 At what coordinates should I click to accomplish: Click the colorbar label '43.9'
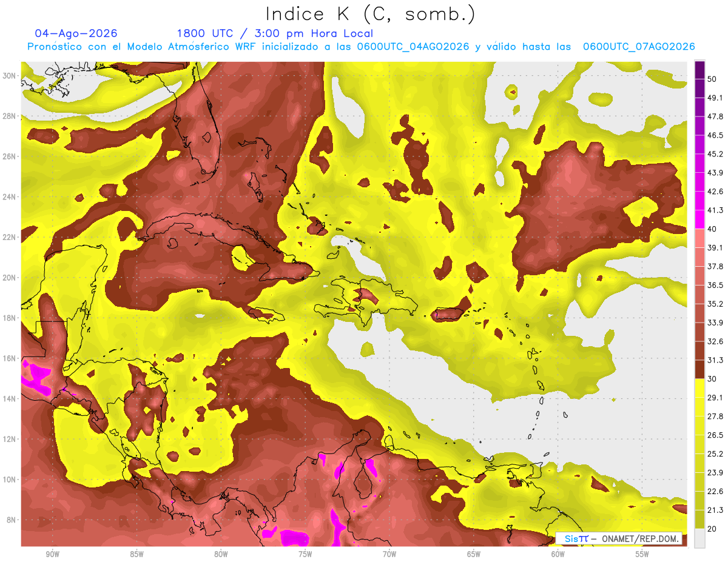[x=715, y=173]
